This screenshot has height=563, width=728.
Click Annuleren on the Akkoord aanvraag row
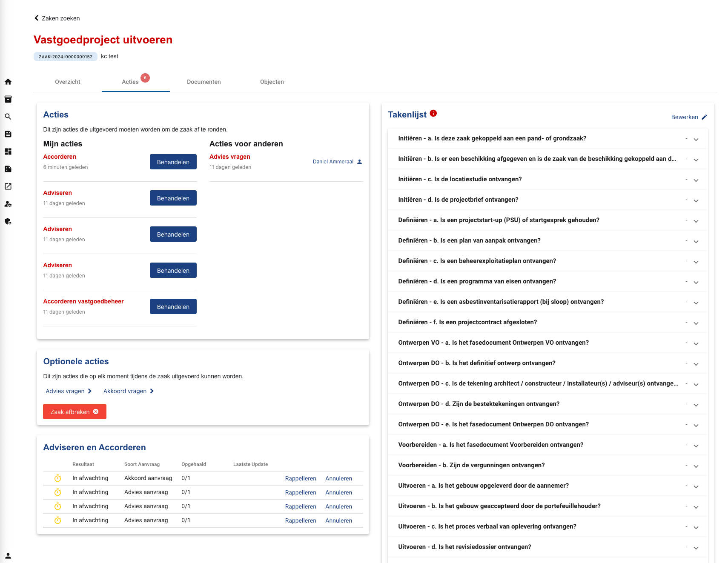pyautogui.click(x=338, y=478)
